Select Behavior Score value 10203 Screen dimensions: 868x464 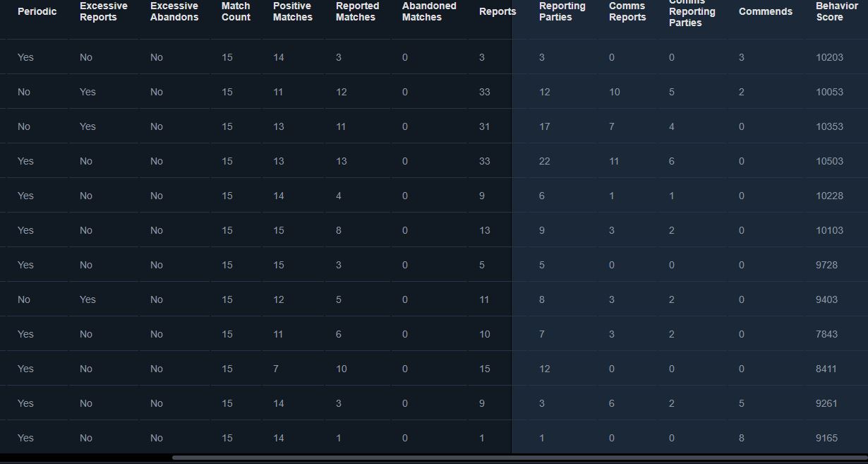tap(829, 57)
